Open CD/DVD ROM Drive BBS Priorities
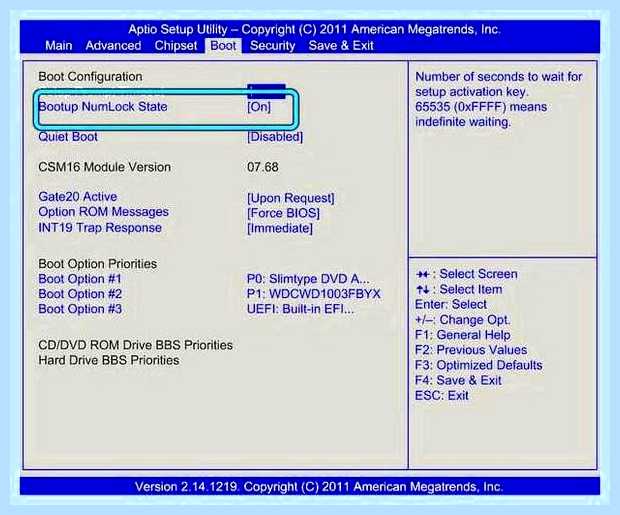620x515 pixels. coord(135,345)
